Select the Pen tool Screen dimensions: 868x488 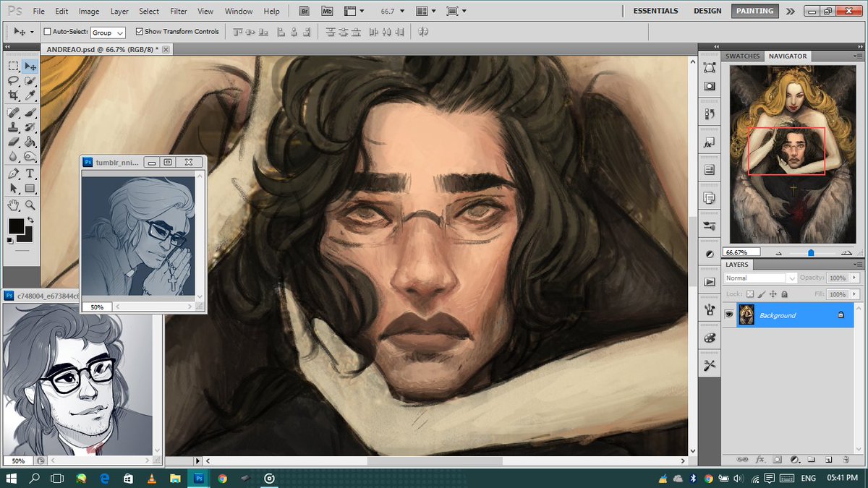point(13,174)
